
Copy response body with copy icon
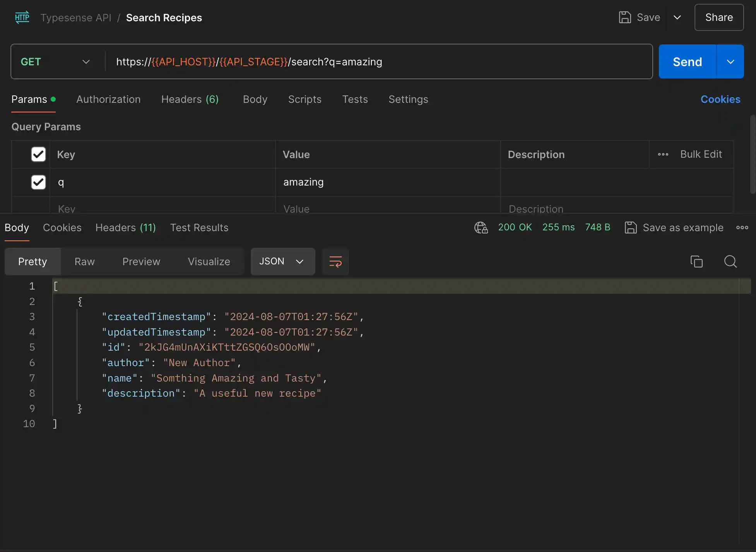click(x=696, y=262)
